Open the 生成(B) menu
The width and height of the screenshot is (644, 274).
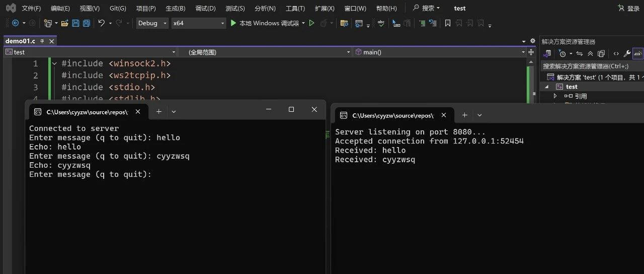pyautogui.click(x=176, y=9)
